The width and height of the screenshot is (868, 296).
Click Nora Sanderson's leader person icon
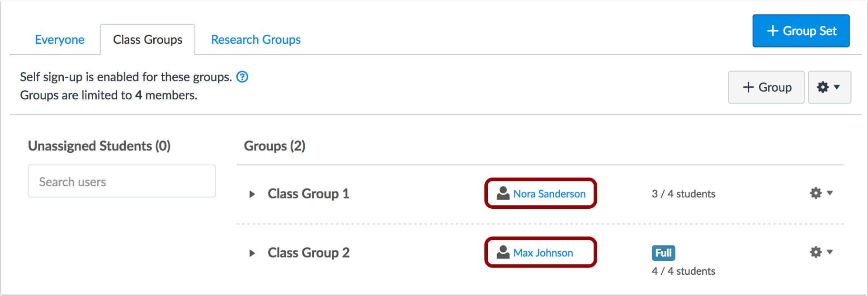pyautogui.click(x=503, y=193)
